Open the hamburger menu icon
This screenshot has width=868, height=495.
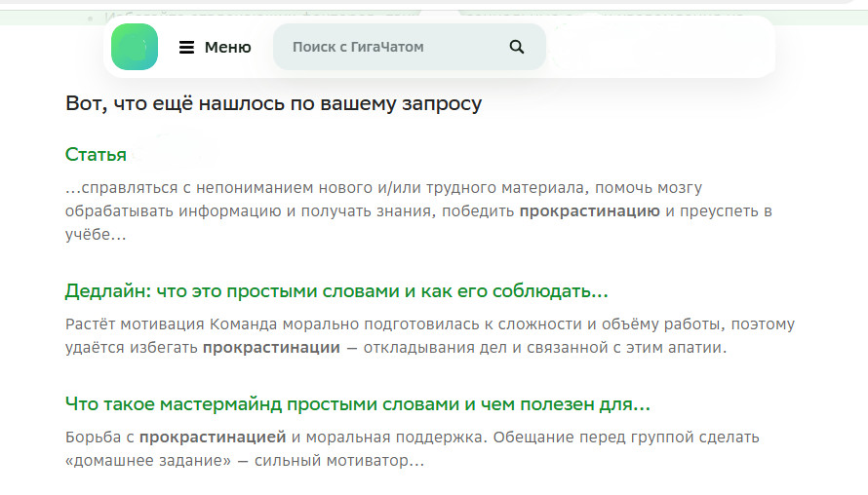[187, 47]
